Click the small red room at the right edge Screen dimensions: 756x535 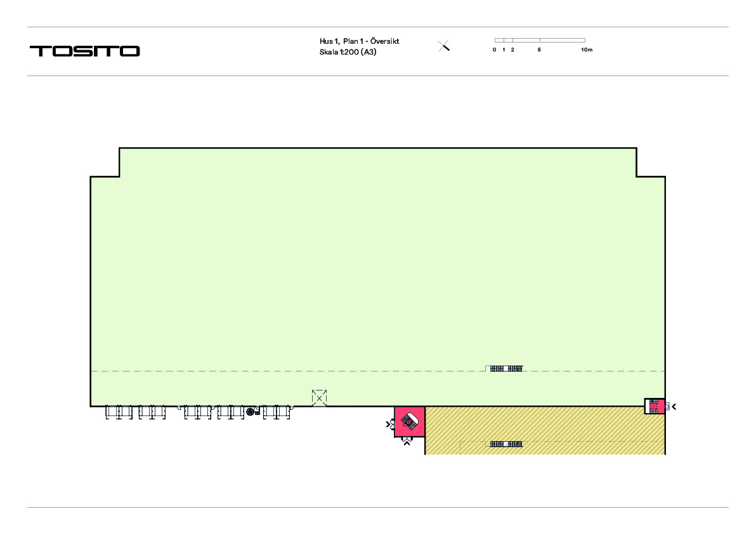coord(656,406)
